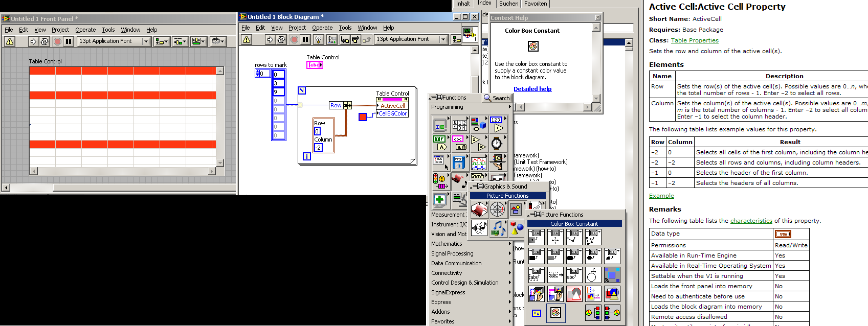This screenshot has width=868, height=326.
Task: Click Search button in Functions palette
Action: (497, 98)
